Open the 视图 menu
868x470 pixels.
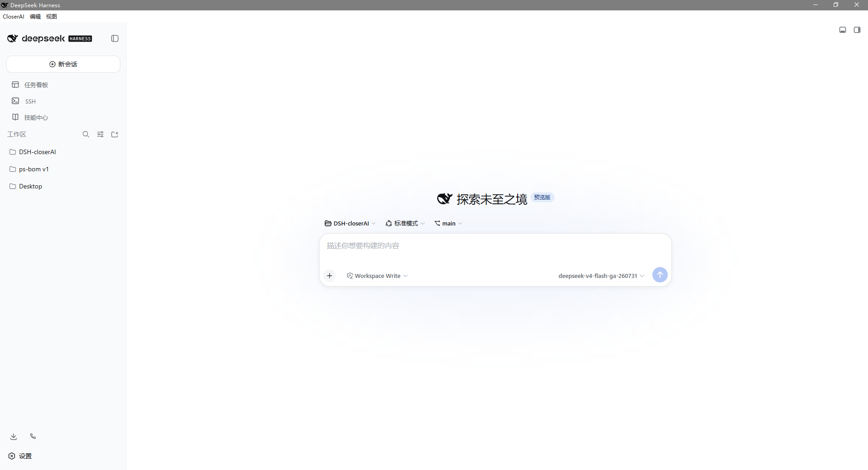[52, 17]
